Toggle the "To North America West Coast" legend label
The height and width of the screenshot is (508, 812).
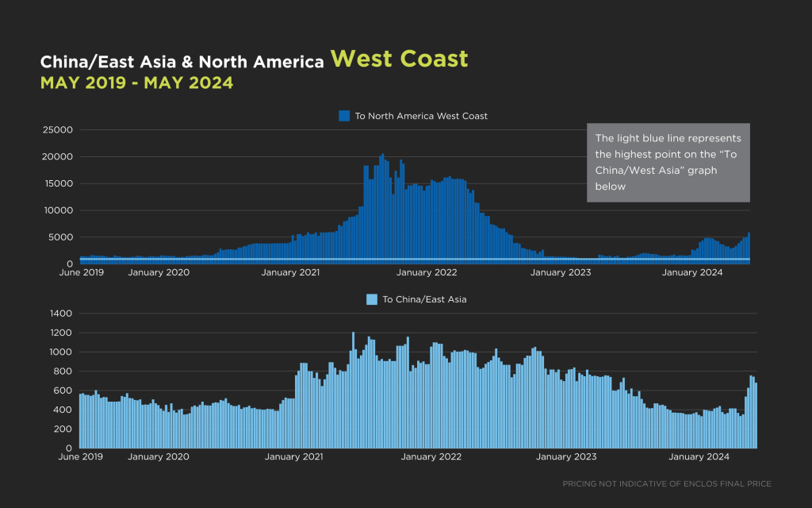(421, 116)
